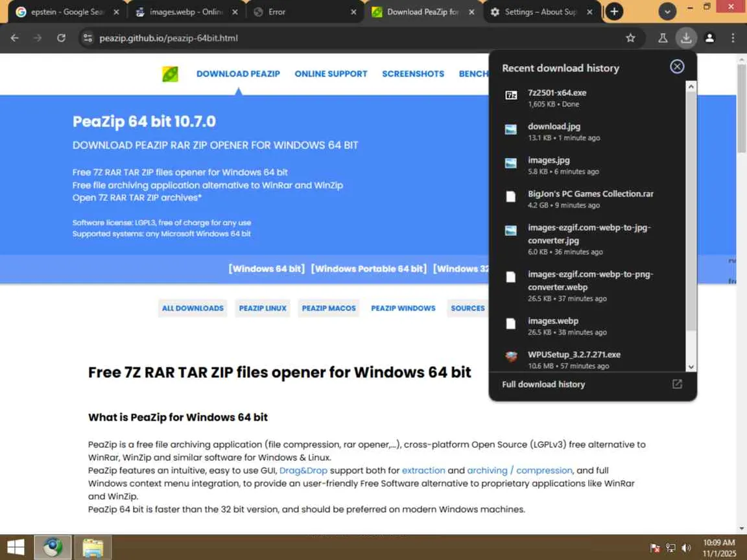
Task: Open a new tab with plus button
Action: (x=614, y=12)
